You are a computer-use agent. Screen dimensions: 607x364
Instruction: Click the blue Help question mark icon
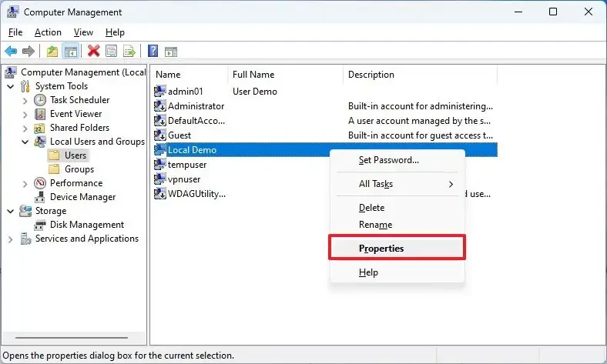[x=153, y=51]
